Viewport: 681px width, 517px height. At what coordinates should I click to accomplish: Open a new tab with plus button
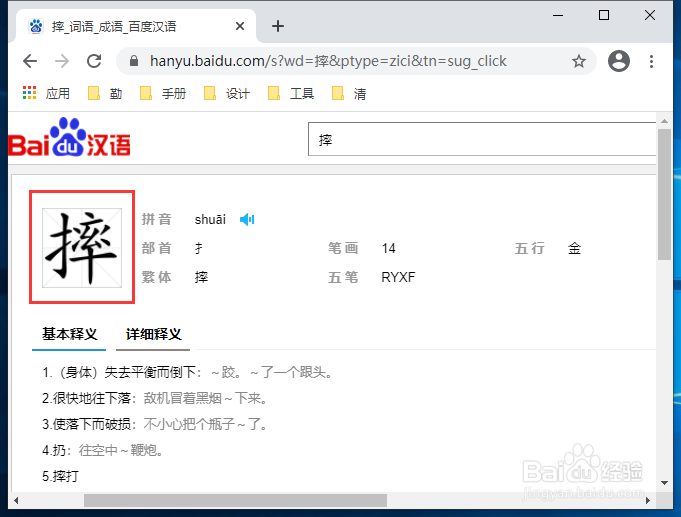tap(278, 27)
